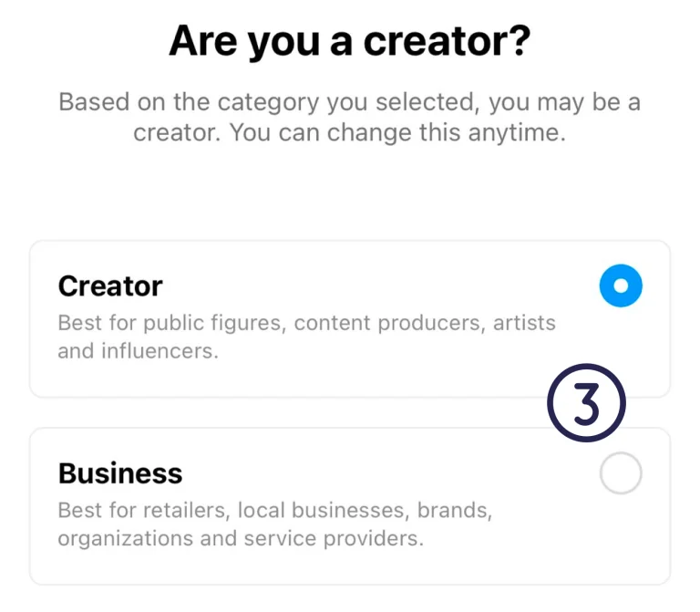Tap the 'You can change this anytime' line
Image resolution: width=700 pixels, height=612 pixels.
pos(397,132)
